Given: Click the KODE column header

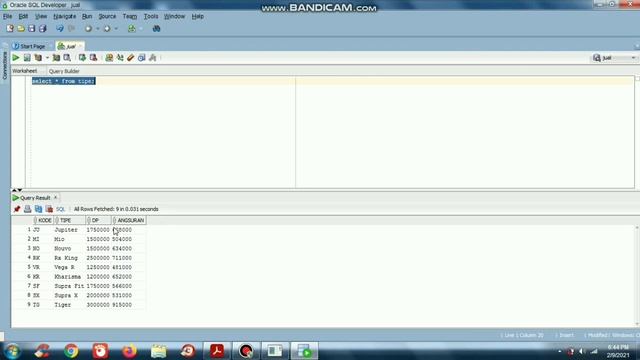Looking at the screenshot, I should (43, 220).
